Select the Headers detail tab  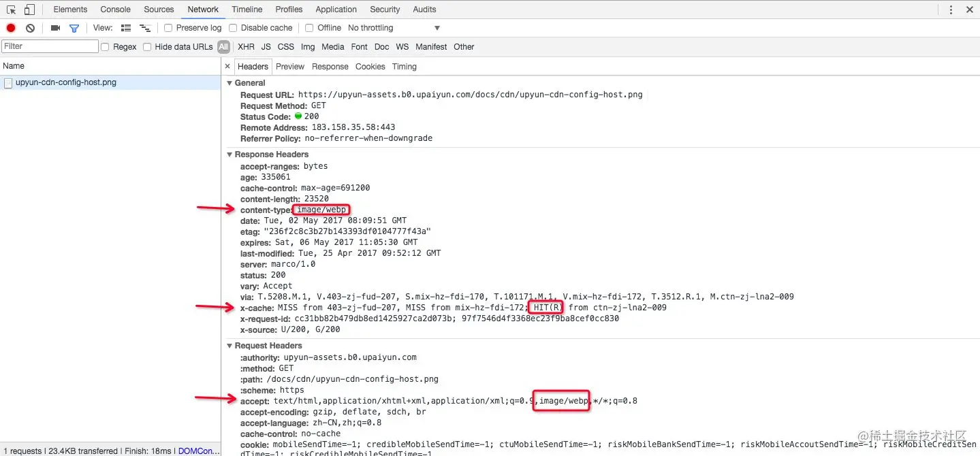[x=253, y=67]
